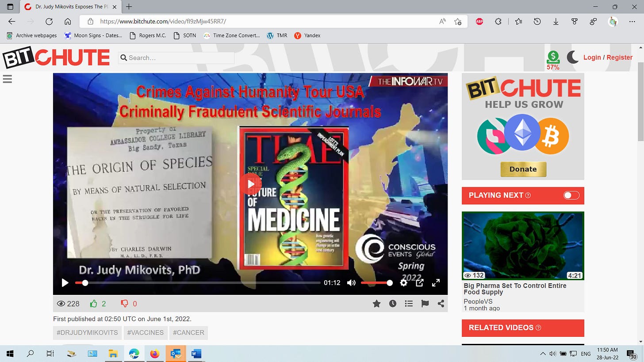Refresh the browser page

click(x=49, y=21)
